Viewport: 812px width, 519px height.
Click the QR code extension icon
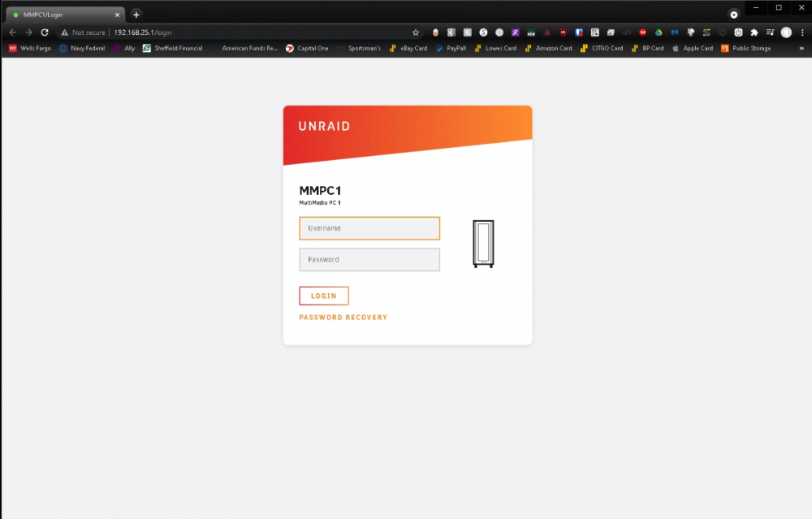coord(595,32)
